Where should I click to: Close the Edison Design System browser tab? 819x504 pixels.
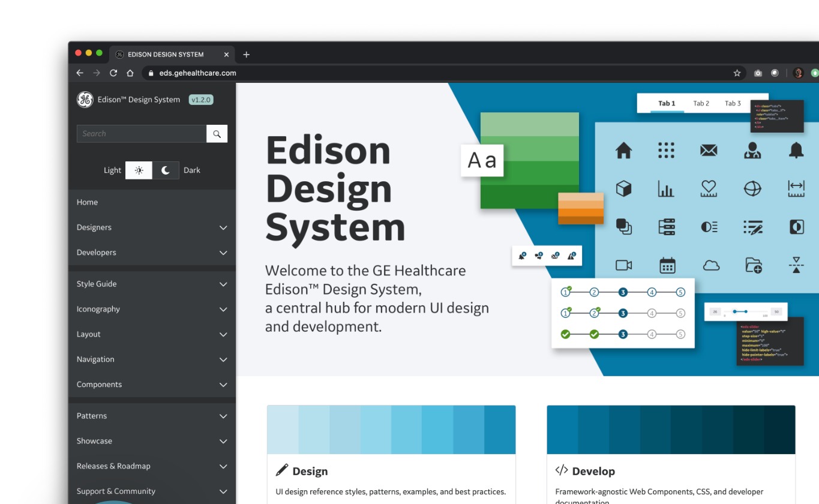pyautogui.click(x=226, y=55)
